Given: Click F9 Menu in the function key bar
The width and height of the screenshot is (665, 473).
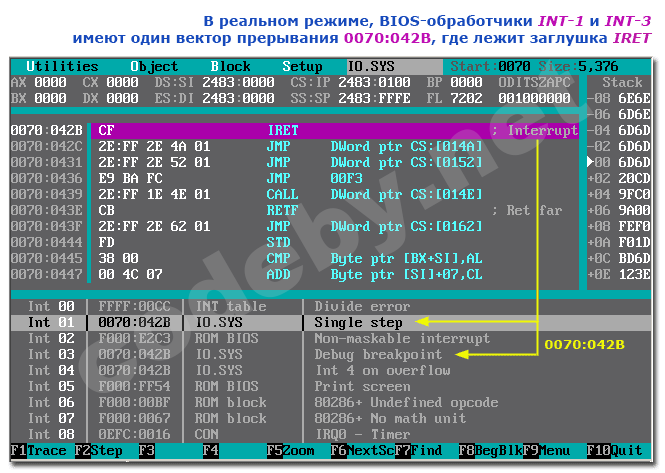Looking at the screenshot, I should tap(547, 451).
